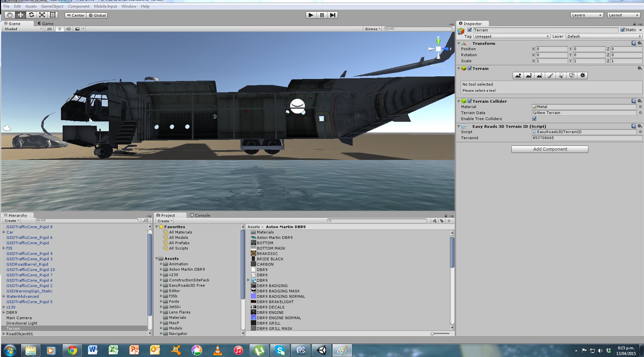Toggle Terrain object active checkbox

pos(470,30)
